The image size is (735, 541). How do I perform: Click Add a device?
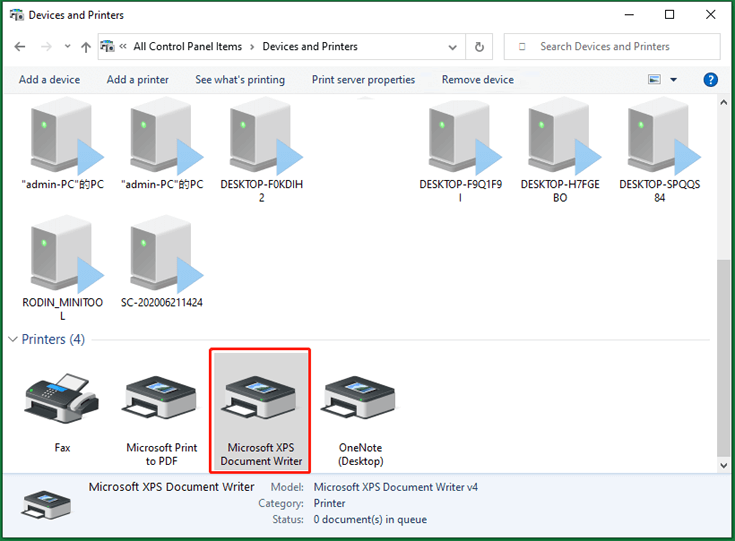tap(49, 80)
